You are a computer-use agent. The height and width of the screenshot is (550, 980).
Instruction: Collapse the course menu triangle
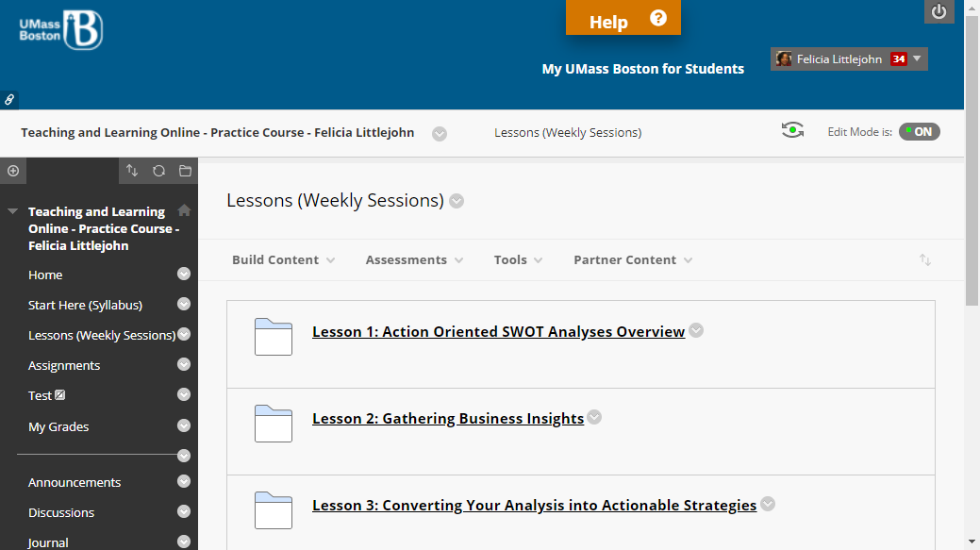coord(12,211)
